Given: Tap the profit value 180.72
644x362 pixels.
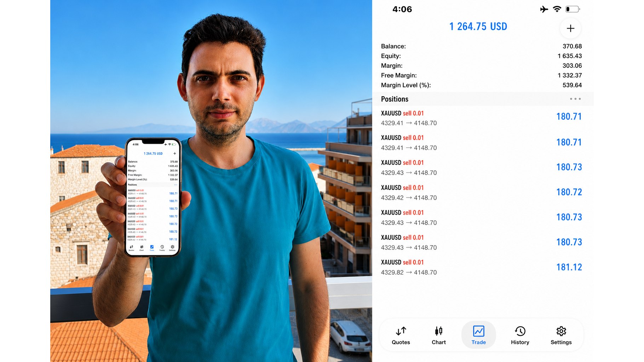Looking at the screenshot, I should pos(569,192).
